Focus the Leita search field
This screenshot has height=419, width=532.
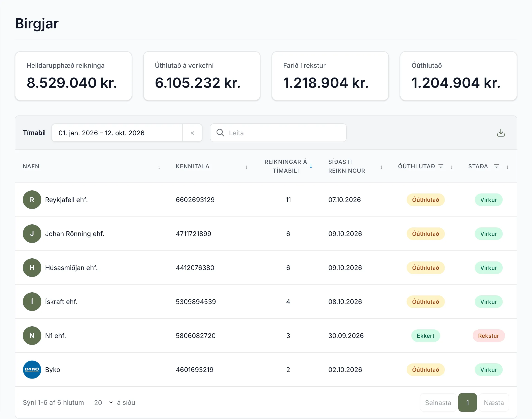[278, 133]
